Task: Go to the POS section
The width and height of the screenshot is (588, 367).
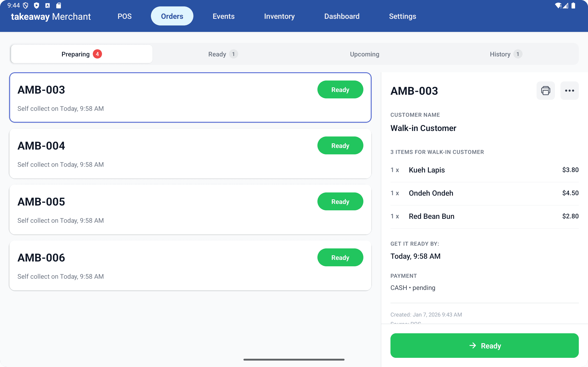Action: tap(124, 16)
